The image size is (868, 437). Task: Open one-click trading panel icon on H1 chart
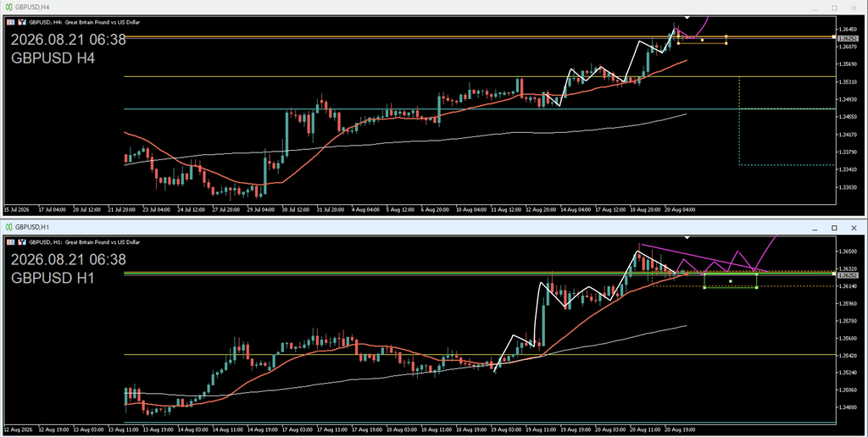pyautogui.click(x=22, y=241)
